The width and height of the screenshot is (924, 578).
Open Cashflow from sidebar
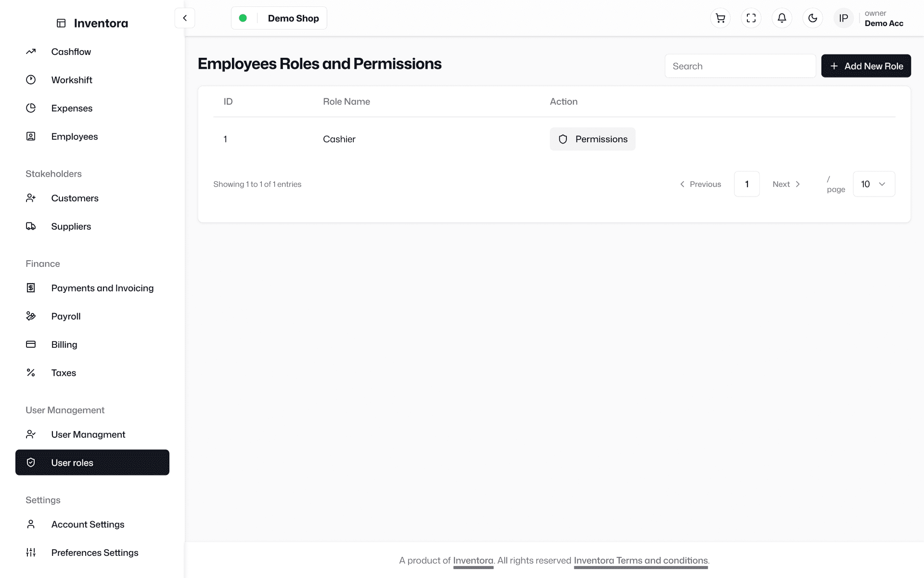92,52
